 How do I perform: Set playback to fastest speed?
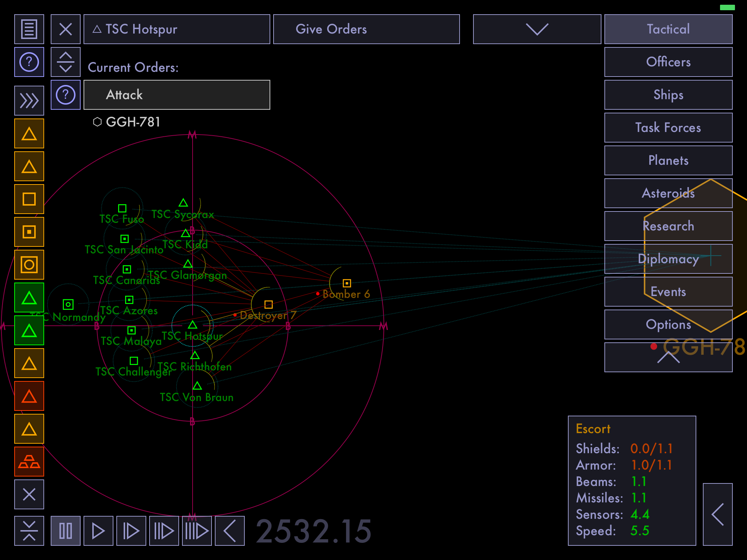197,531
